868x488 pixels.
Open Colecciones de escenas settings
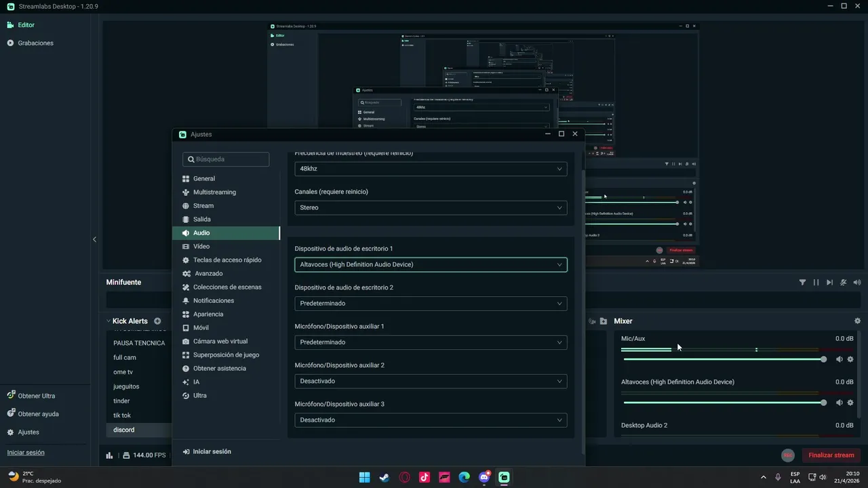[x=226, y=287]
